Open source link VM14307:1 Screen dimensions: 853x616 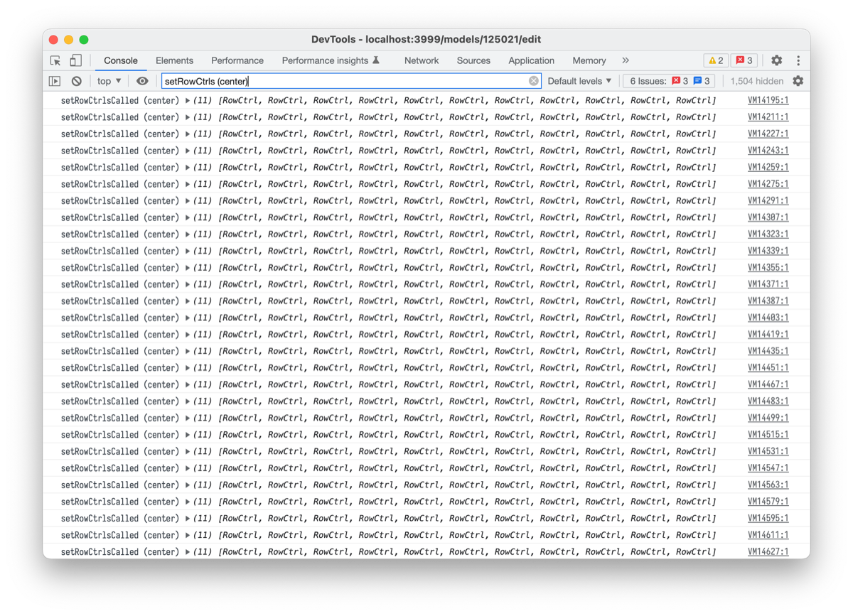point(768,217)
